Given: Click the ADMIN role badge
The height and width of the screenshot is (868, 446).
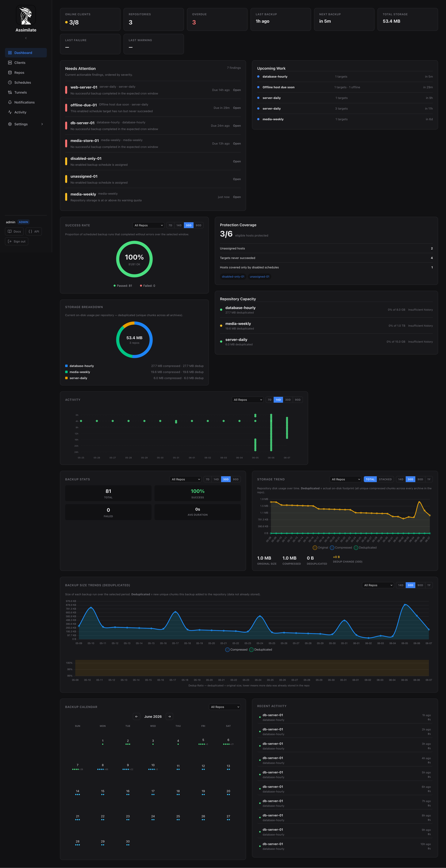Looking at the screenshot, I should (x=23, y=222).
